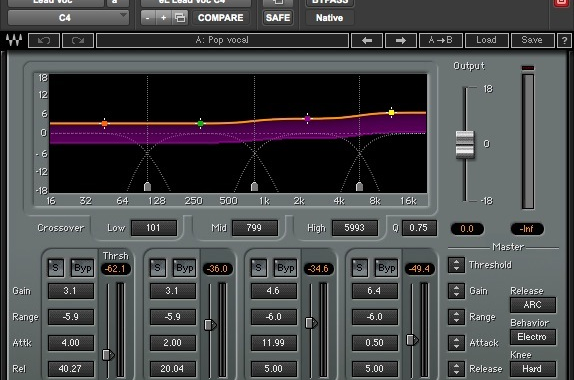Click the Output fader handle
Image resolution: width=574 pixels, height=380 pixels.
[465, 145]
